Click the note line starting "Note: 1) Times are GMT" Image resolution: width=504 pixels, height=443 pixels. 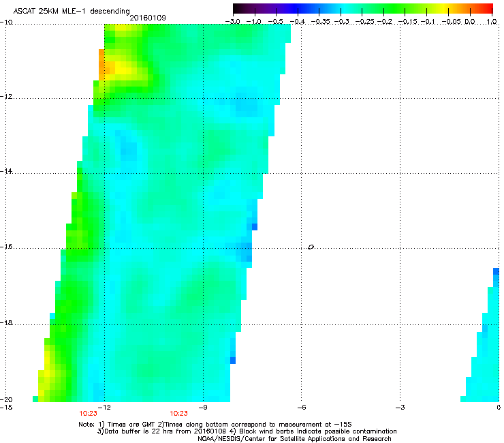click(x=215, y=425)
